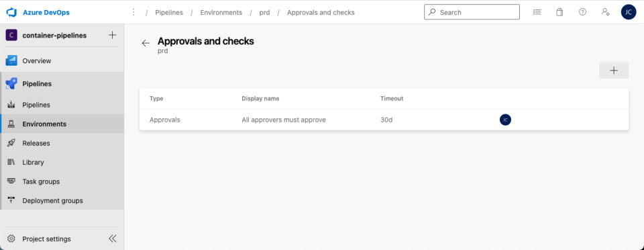Click the JC approver avatar in row
Image resolution: width=644 pixels, height=250 pixels.
[505, 120]
